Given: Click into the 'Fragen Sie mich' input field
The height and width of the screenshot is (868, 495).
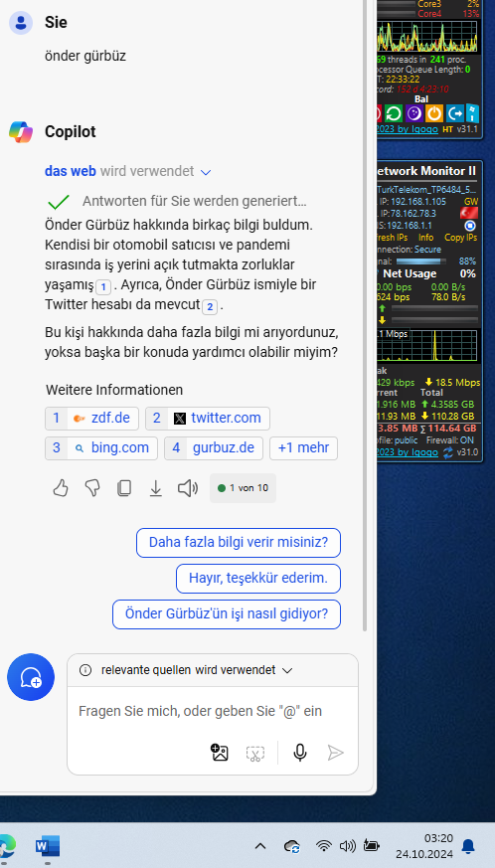Looking at the screenshot, I should (x=213, y=711).
